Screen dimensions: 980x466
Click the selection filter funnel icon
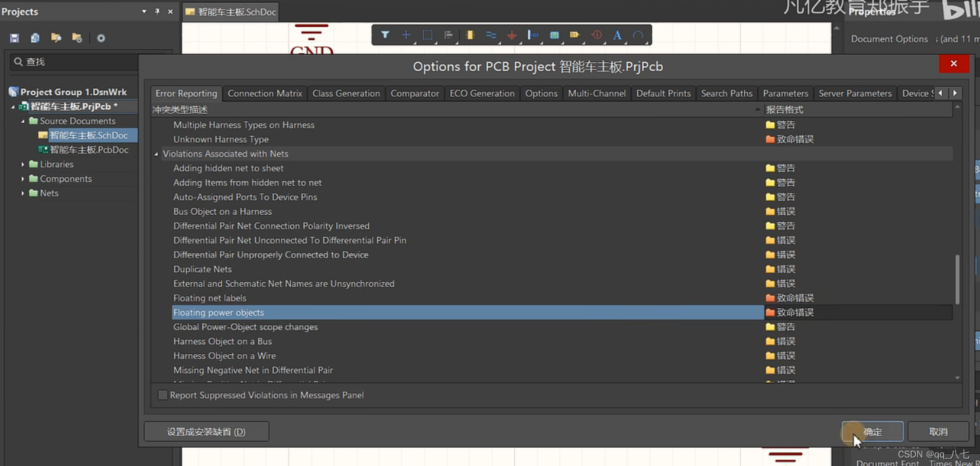coord(385,35)
